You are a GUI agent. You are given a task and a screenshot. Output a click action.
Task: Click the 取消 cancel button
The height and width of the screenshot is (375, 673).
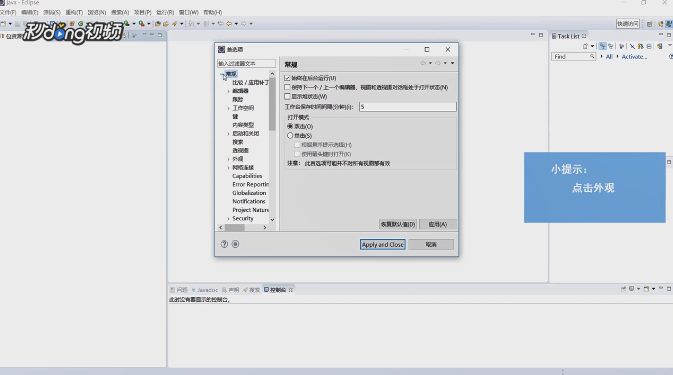point(431,245)
